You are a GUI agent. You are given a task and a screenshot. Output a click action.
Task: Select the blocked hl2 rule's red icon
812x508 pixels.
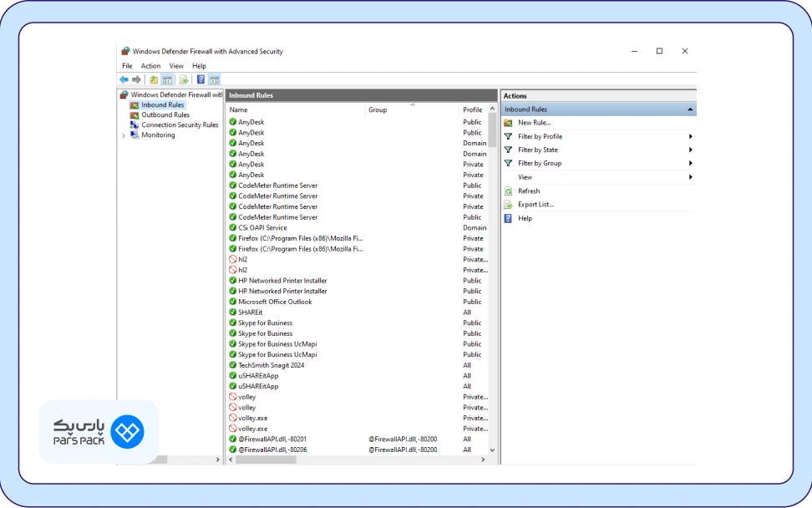coord(233,259)
